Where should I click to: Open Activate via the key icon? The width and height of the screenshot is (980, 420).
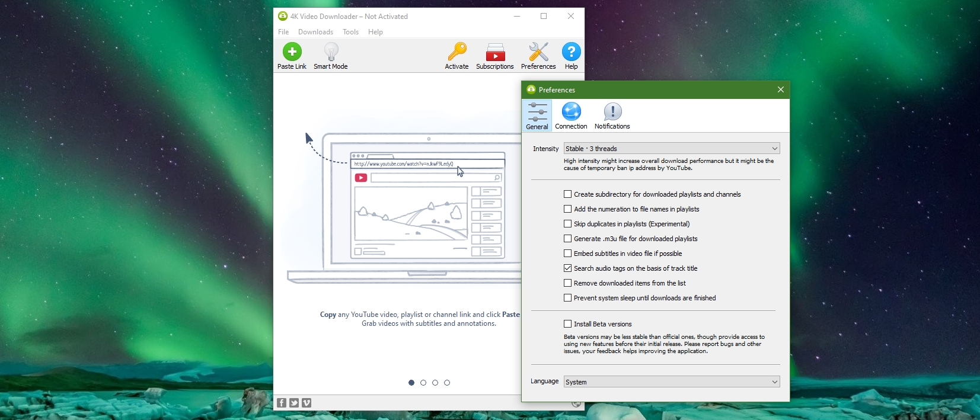[457, 52]
